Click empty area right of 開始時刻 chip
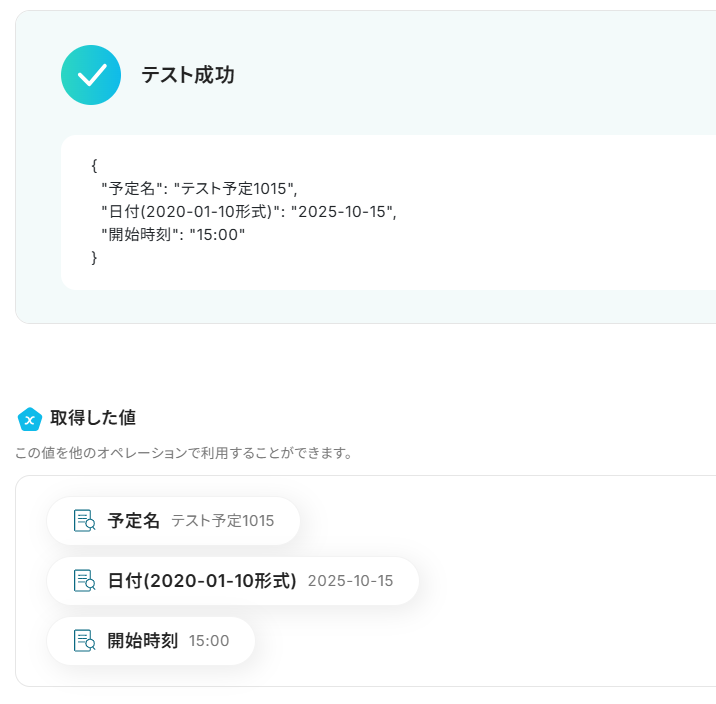The height and width of the screenshot is (704, 716). tap(480, 641)
